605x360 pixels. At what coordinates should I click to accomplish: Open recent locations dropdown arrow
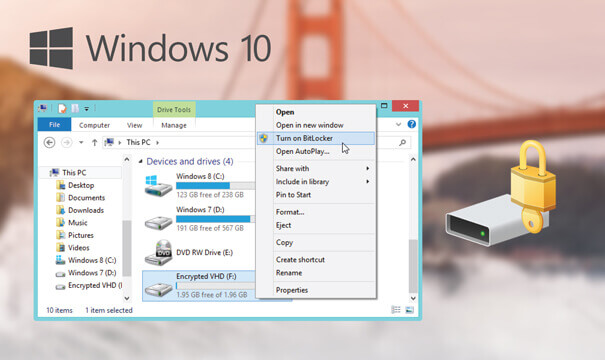[81, 142]
